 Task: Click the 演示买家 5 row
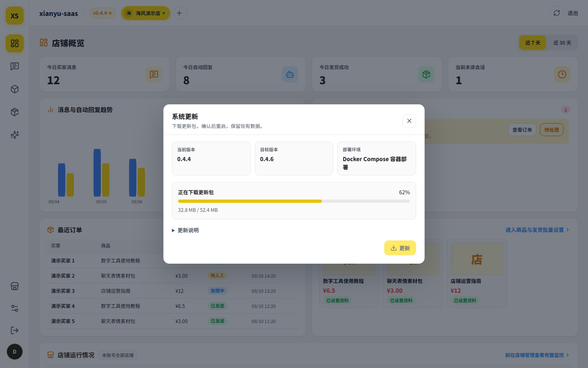click(x=172, y=321)
